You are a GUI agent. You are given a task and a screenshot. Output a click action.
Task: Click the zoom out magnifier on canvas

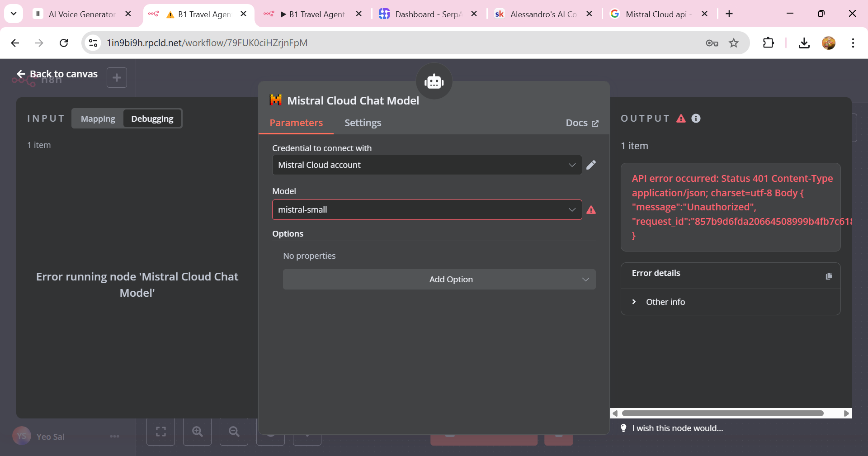(234, 432)
